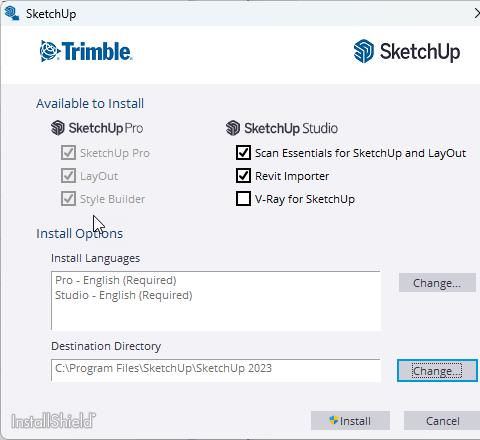Click the SketchUp Studio section icon
This screenshot has height=440, width=480.
[x=233, y=128]
